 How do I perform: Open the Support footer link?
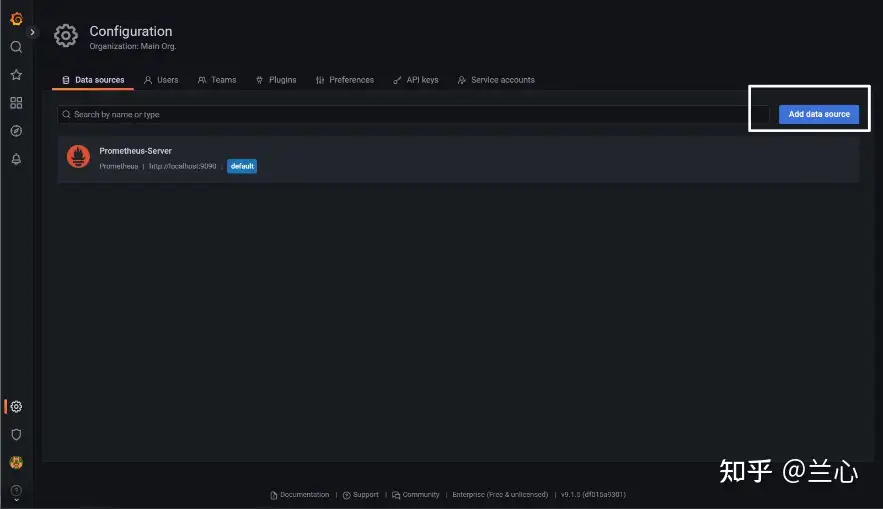(360, 495)
